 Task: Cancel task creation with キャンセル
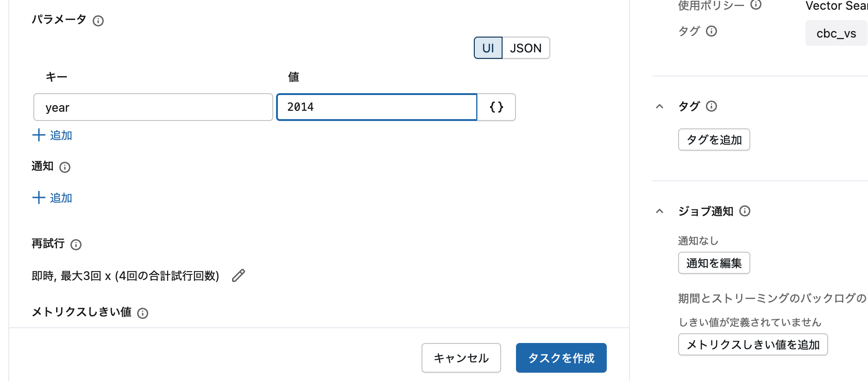coord(461,357)
